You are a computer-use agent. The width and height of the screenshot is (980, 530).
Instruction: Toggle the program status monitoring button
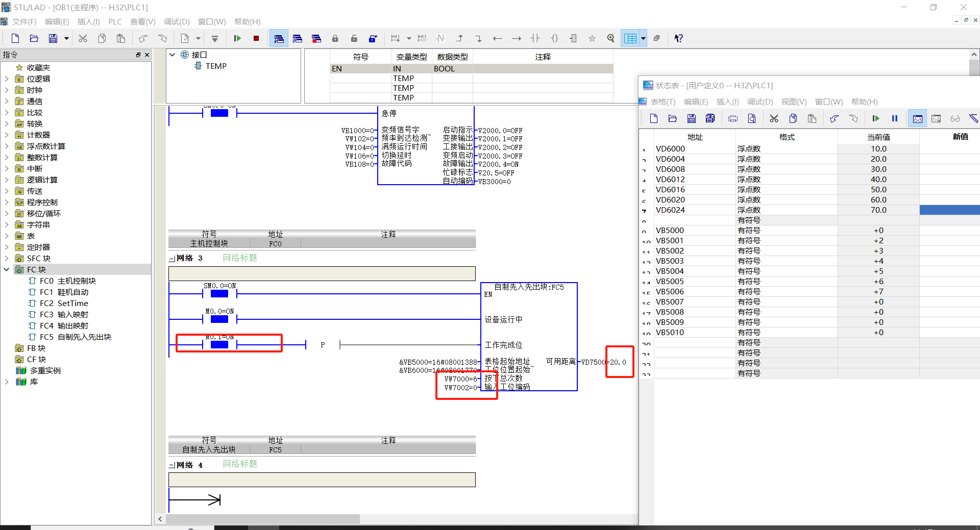279,38
